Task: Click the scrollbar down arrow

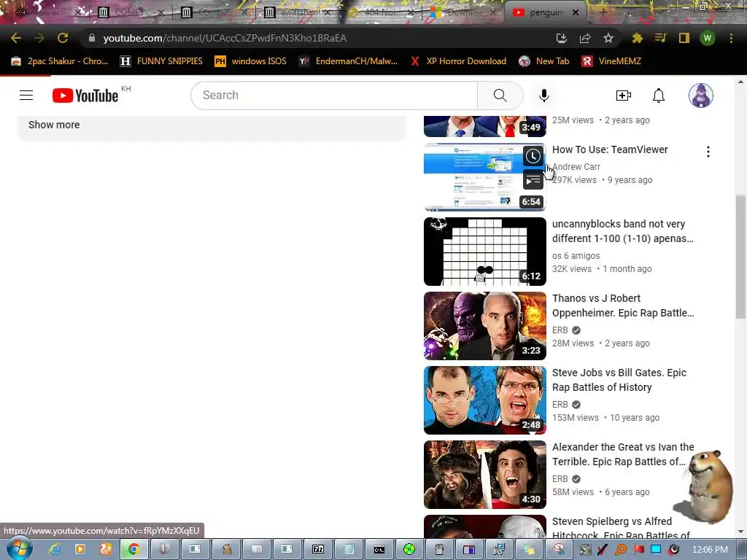Action: tap(740, 531)
